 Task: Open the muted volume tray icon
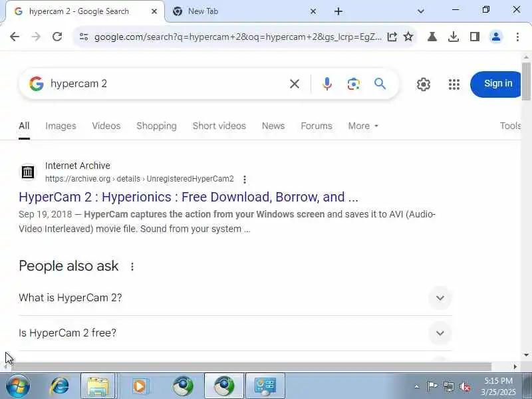465,386
